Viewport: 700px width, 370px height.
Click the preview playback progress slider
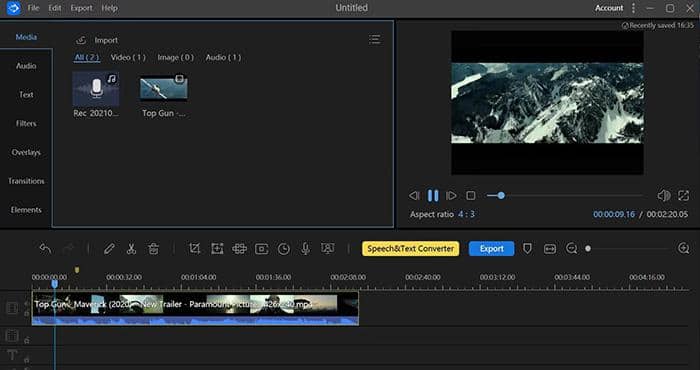565,195
